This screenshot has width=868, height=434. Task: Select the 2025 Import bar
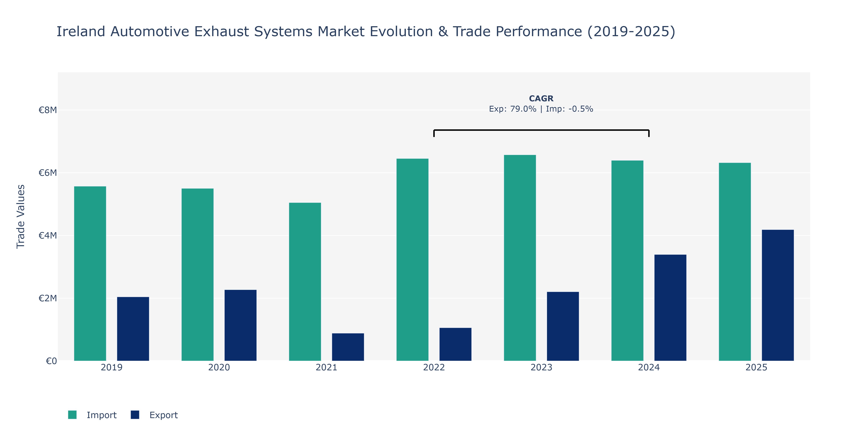pos(735,262)
